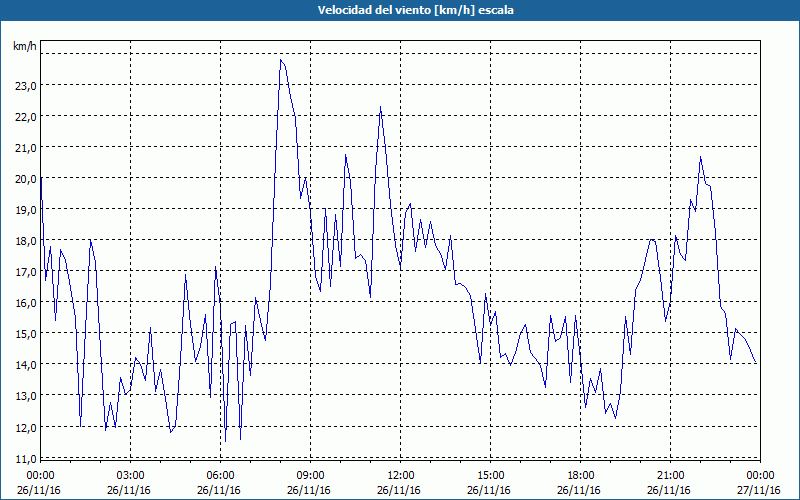
Task: Click the 21,0 y-axis label
Action: [26, 148]
